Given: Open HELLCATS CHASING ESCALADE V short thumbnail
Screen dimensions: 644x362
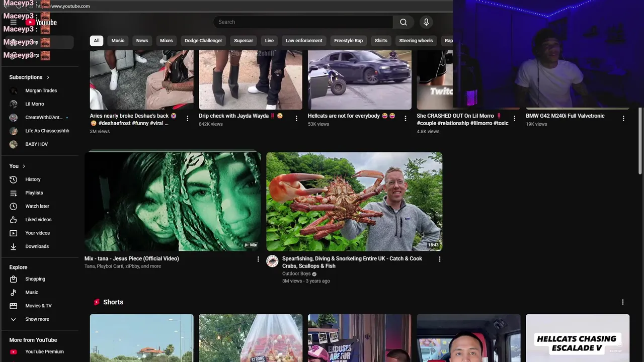Looking at the screenshot, I should [x=578, y=338].
